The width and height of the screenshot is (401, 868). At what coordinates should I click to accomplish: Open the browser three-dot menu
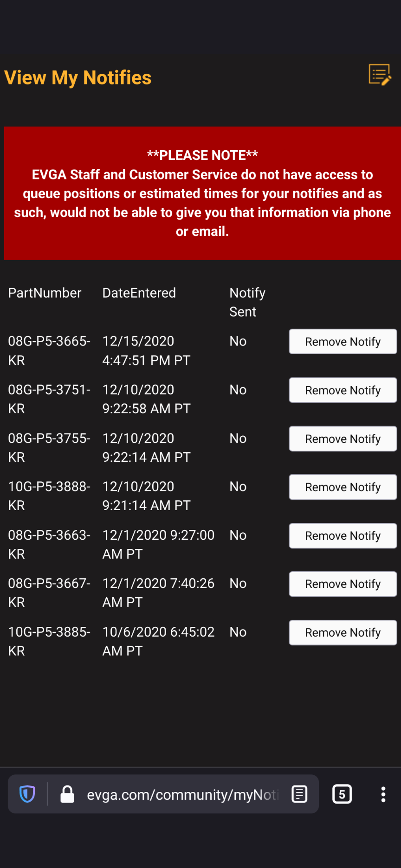click(383, 794)
